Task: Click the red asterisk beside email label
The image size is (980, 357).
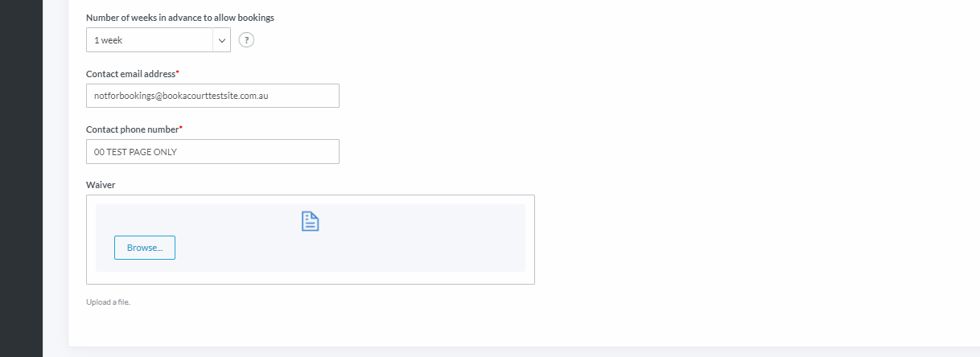Action: pyautogui.click(x=178, y=72)
